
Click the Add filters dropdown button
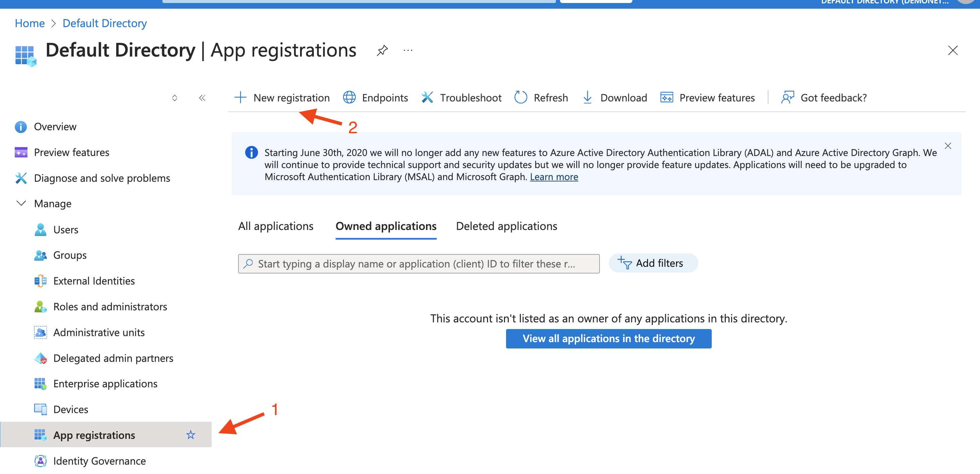(652, 263)
